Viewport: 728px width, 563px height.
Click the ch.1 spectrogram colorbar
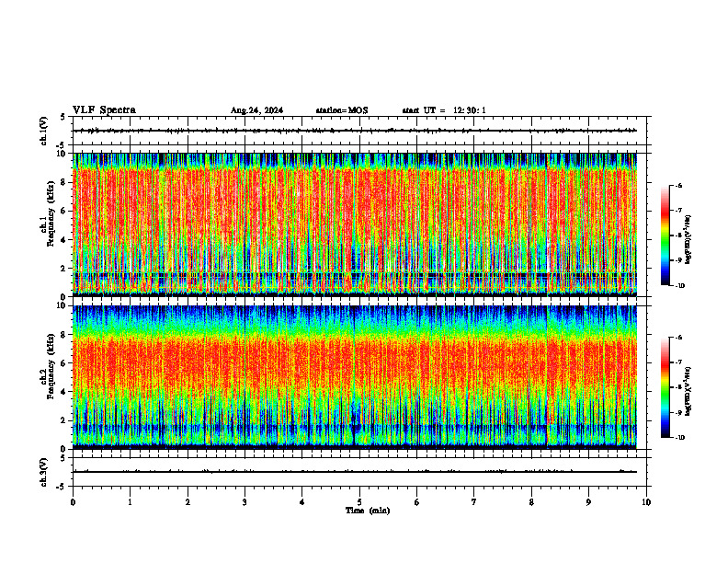click(665, 236)
